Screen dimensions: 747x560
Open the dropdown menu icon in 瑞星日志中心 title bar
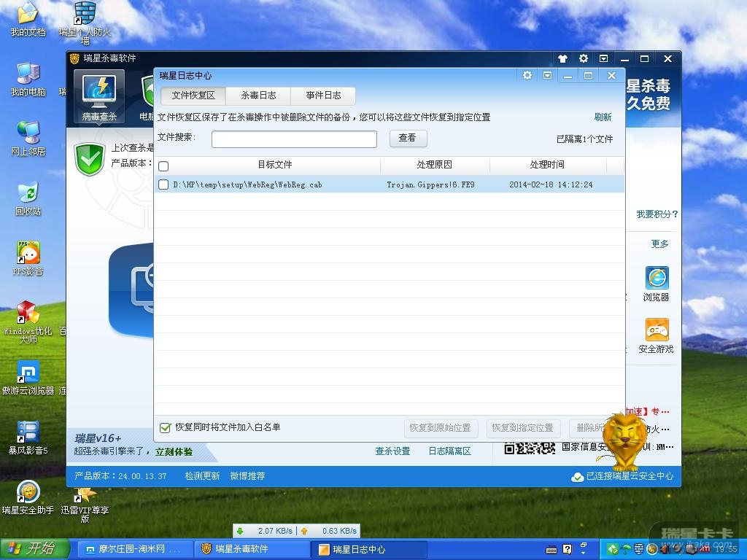(547, 75)
